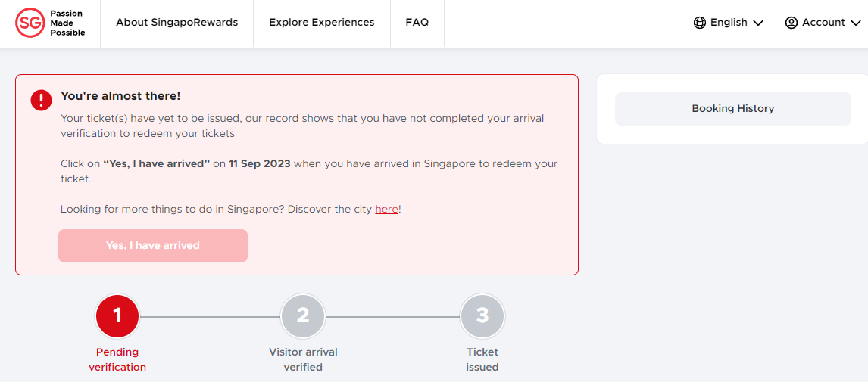Follow the 'here' discover city link
Viewport: 868px width, 382px height.
click(386, 210)
